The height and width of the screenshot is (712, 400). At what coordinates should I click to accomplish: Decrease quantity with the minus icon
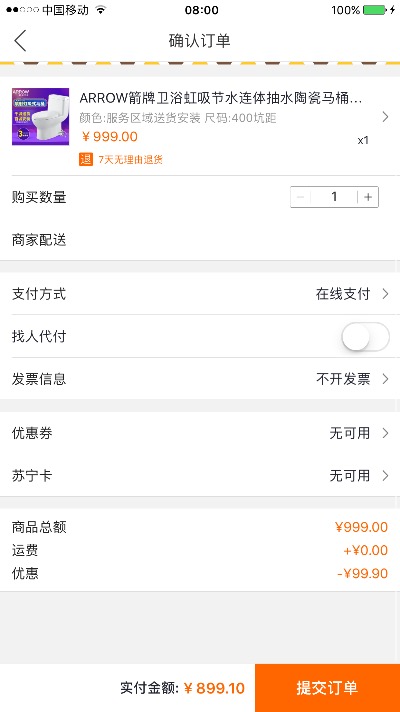tap(300, 197)
